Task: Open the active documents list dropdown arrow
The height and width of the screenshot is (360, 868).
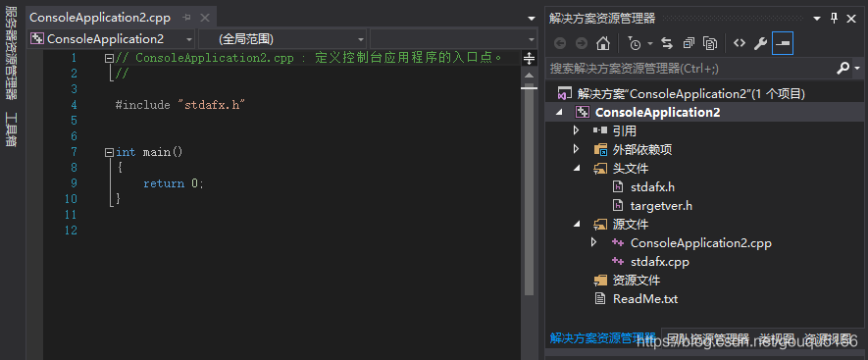Action: (532, 19)
